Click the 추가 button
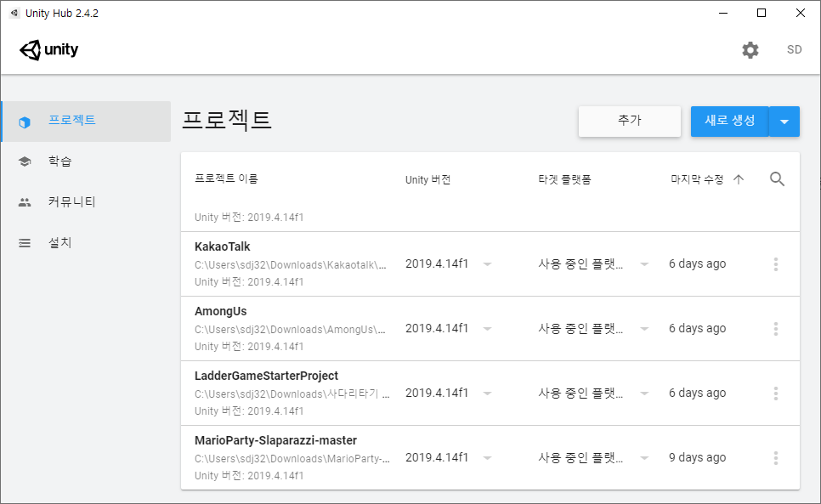 (630, 122)
